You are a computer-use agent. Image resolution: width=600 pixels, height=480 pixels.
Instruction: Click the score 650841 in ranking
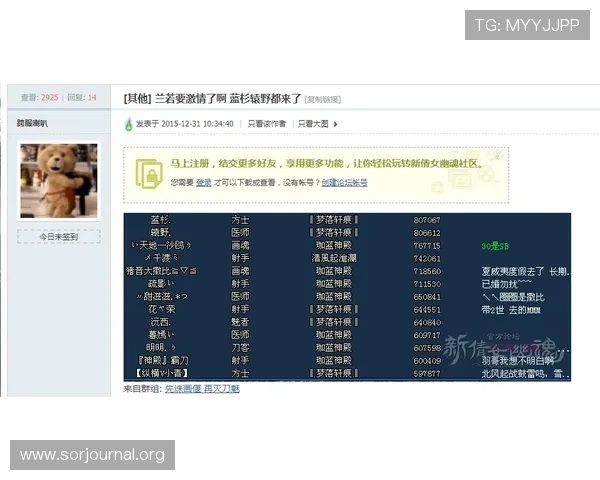pyautogui.click(x=427, y=297)
